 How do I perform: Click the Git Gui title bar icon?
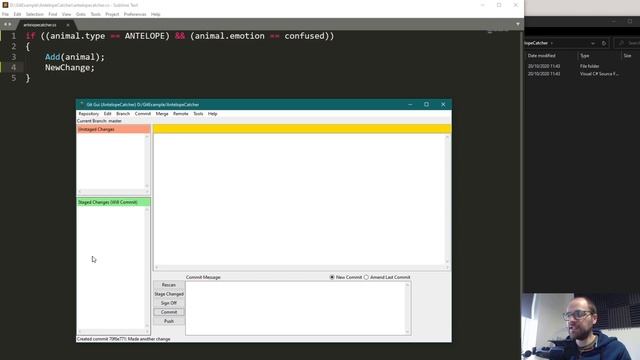[x=82, y=104]
